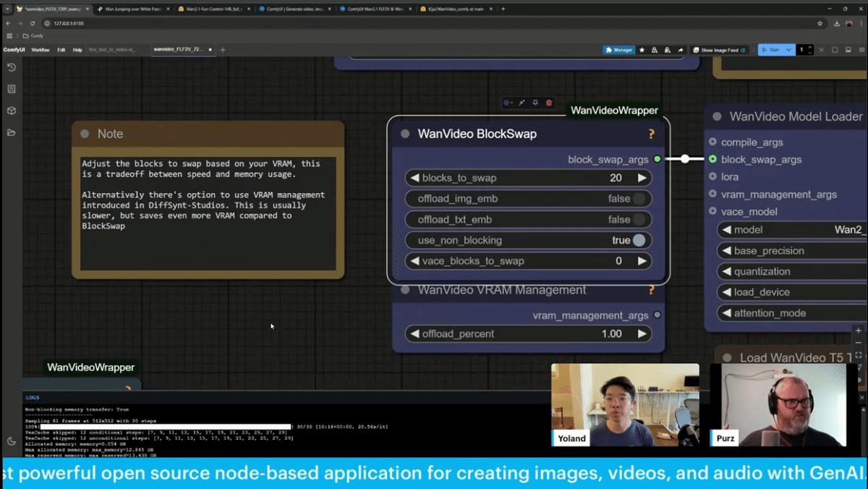Screen dimensions: 868x489
Task: Open the attention_mode dropdown
Action: (x=792, y=313)
